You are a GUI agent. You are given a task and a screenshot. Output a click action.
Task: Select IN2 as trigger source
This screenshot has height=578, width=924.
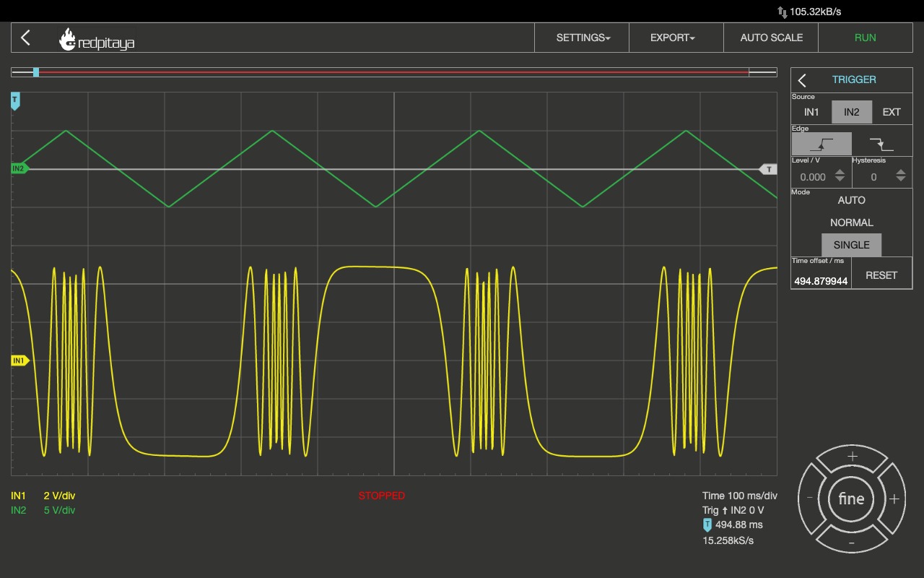[x=852, y=112]
